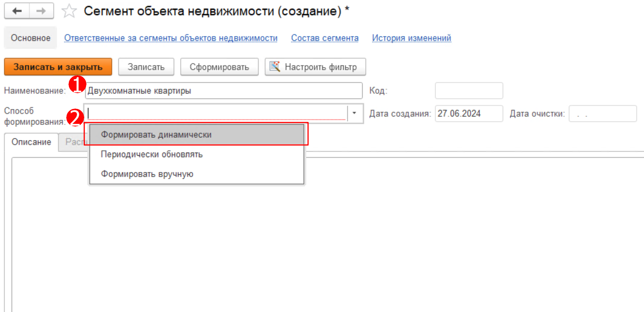Choose Периодически обновлять option
Screen dimensions: 644x312
pos(152,154)
